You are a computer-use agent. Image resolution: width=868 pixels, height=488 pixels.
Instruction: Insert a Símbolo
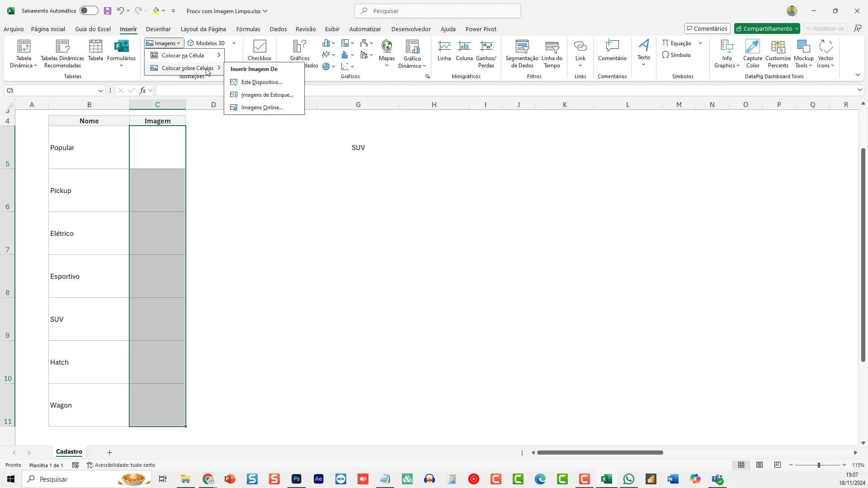point(677,55)
